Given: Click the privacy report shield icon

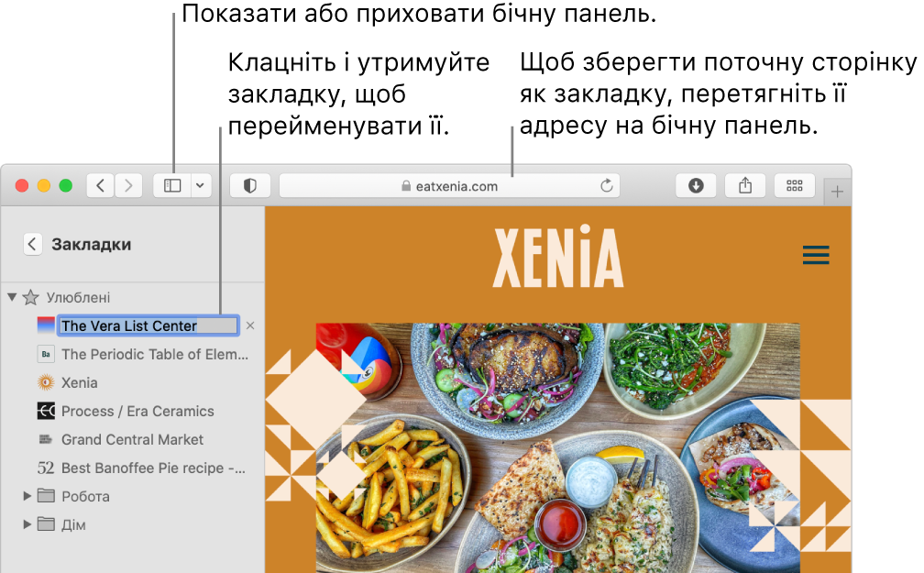Looking at the screenshot, I should click(x=249, y=185).
